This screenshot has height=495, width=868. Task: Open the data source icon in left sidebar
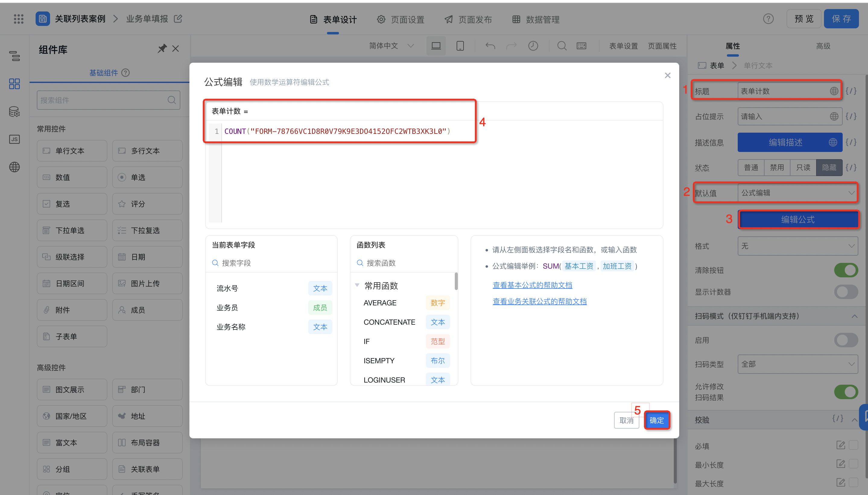click(x=14, y=112)
